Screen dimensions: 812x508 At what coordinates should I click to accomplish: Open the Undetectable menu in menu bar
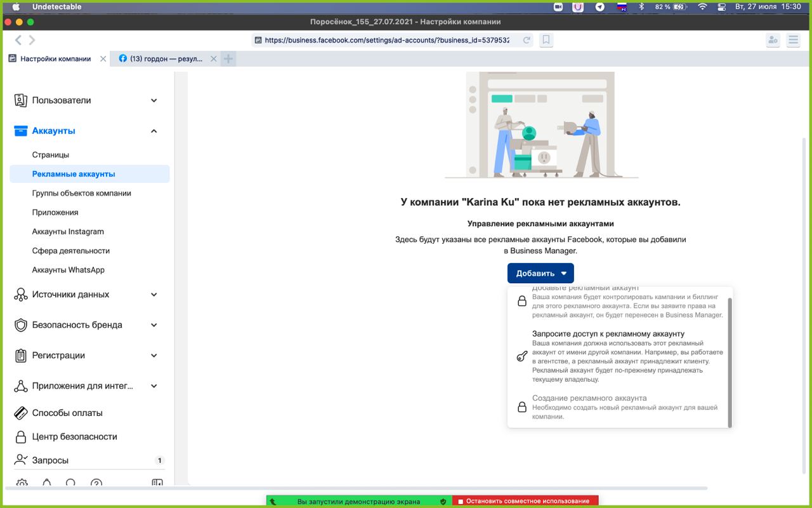[x=57, y=6]
